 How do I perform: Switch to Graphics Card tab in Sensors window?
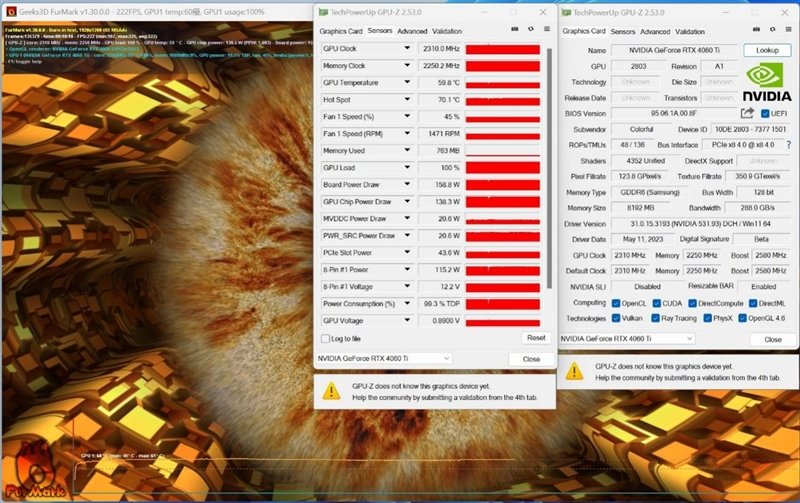click(x=341, y=31)
